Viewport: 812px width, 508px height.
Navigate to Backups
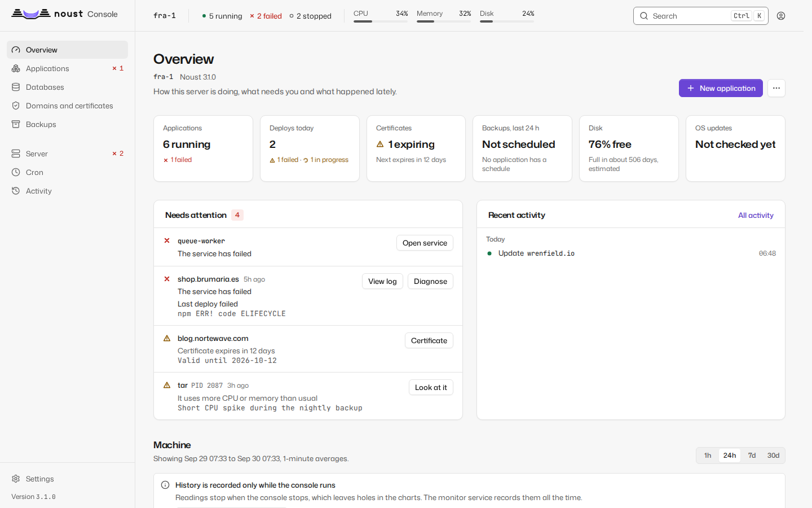point(67,124)
